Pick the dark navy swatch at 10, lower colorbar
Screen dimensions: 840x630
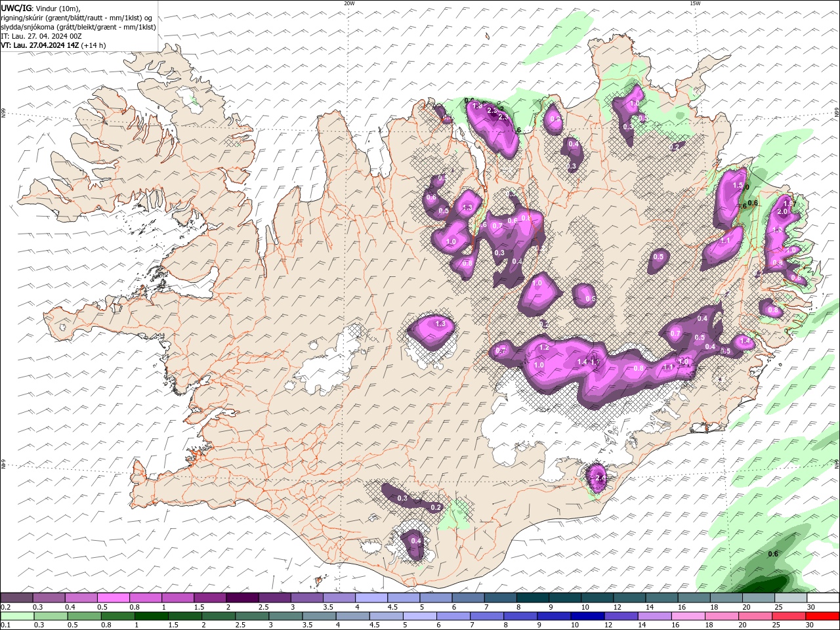tap(587, 616)
